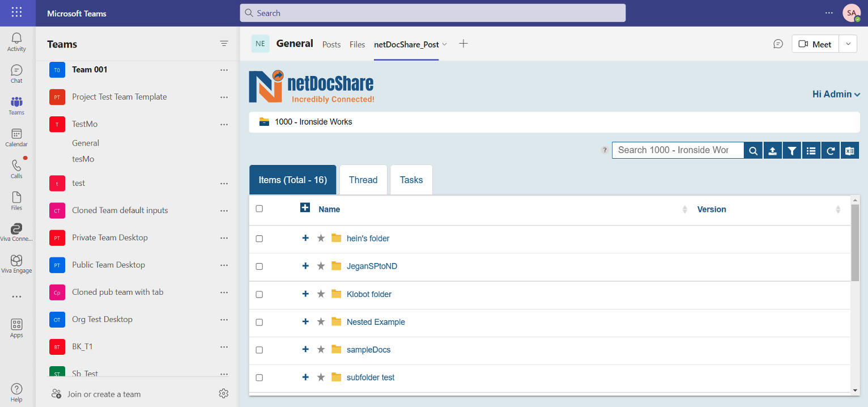Open Calendar from the app rail
This screenshot has height=407, width=868.
(16, 137)
